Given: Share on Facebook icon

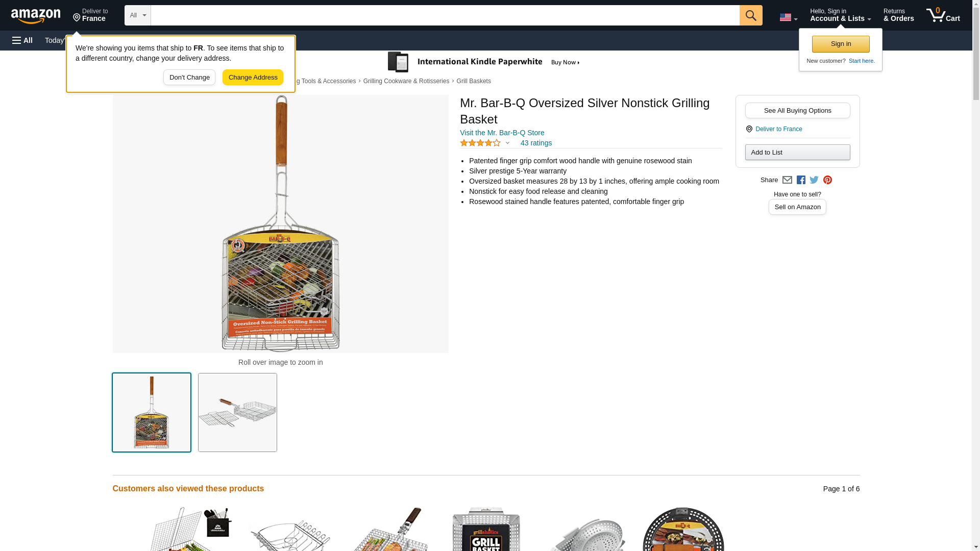Looking at the screenshot, I should coord(801,180).
